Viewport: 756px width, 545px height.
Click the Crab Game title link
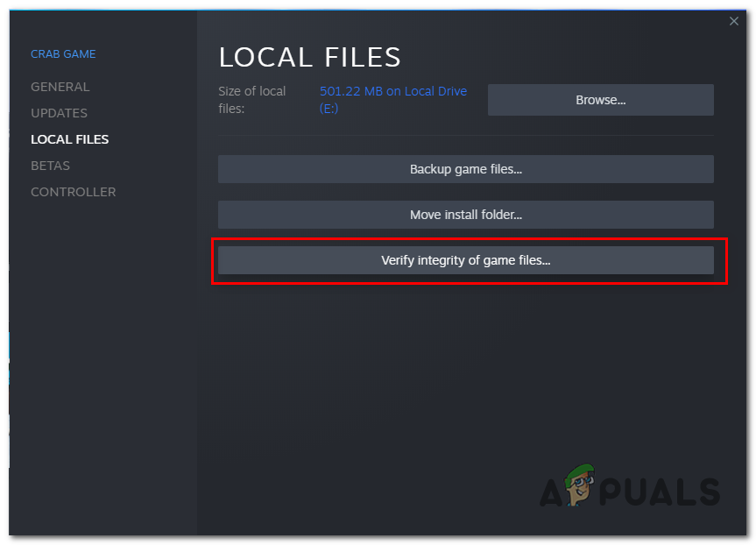tap(63, 54)
